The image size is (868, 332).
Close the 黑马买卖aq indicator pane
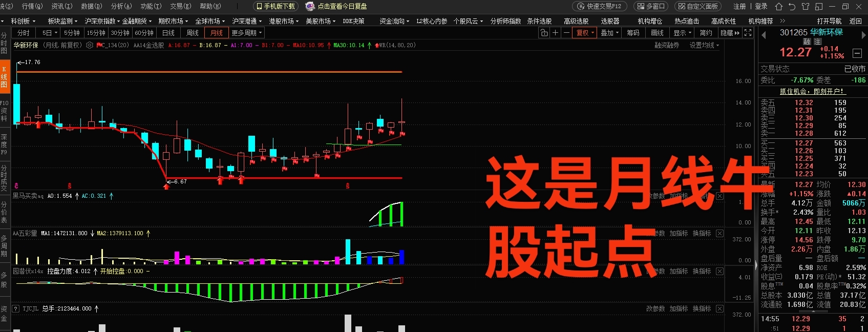(719, 196)
